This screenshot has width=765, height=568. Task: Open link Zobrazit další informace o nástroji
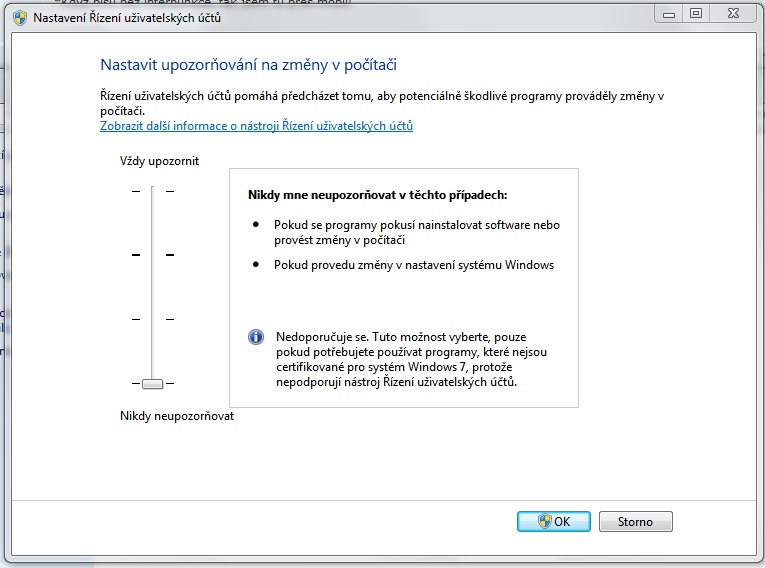[x=256, y=126]
